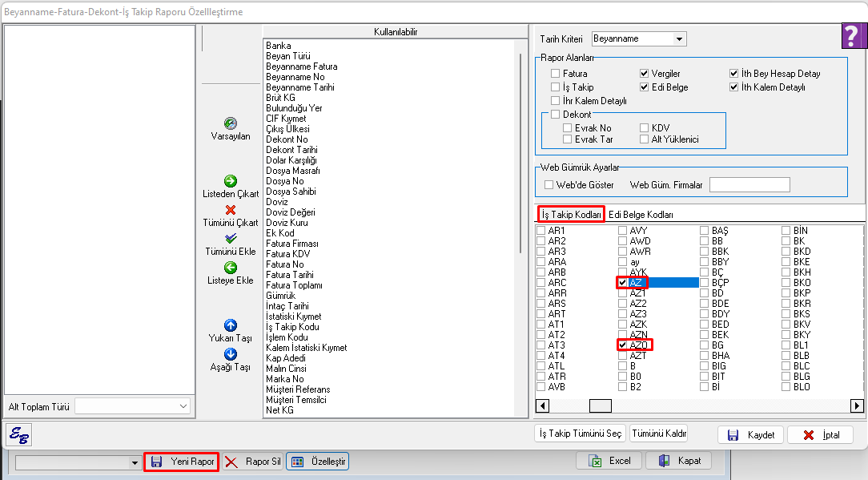Click the code list scroll left arrow

coord(543,405)
